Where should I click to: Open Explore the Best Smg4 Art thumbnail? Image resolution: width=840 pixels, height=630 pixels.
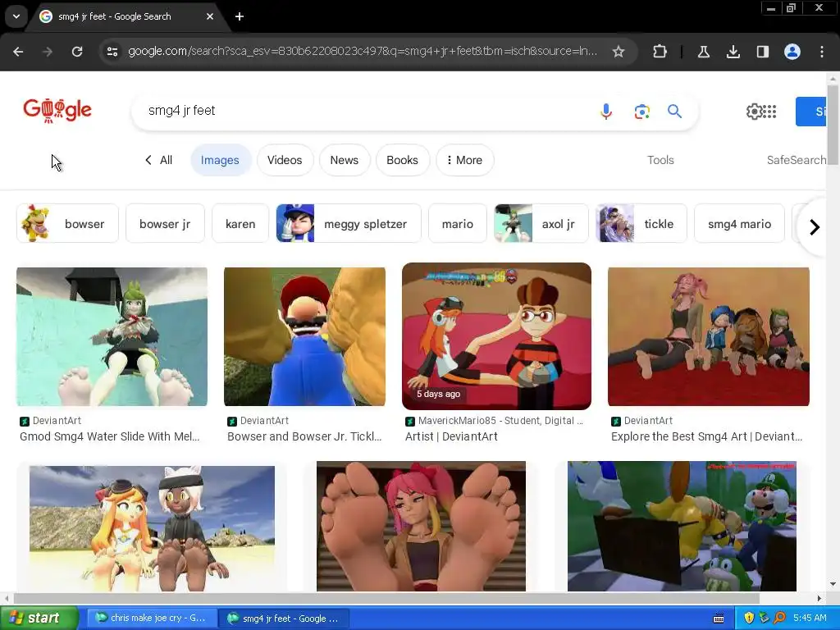click(708, 336)
